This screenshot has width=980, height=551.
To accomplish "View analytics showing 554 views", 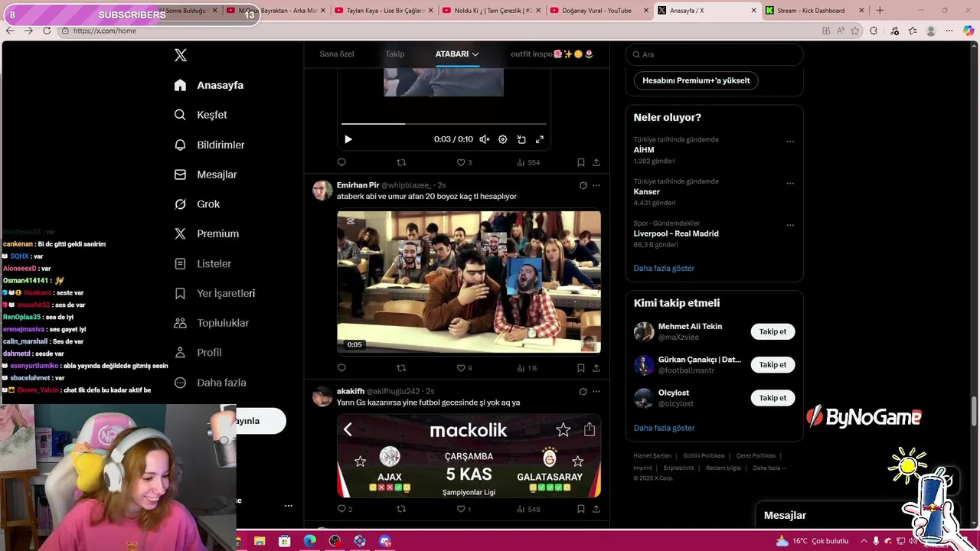I will pyautogui.click(x=528, y=162).
